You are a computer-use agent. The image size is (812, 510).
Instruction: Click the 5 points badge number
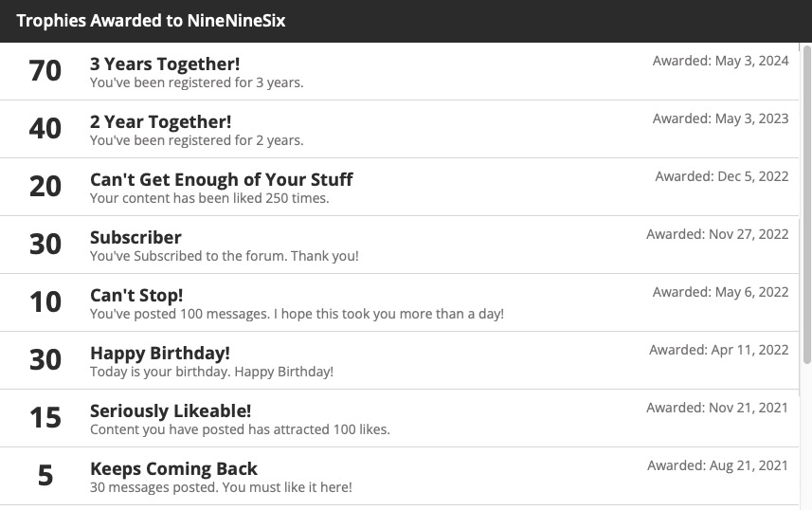pyautogui.click(x=45, y=476)
